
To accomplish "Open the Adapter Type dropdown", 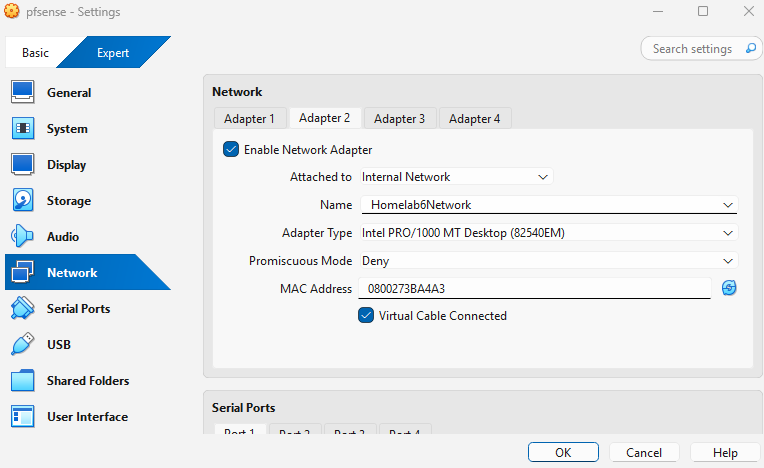I will (549, 233).
